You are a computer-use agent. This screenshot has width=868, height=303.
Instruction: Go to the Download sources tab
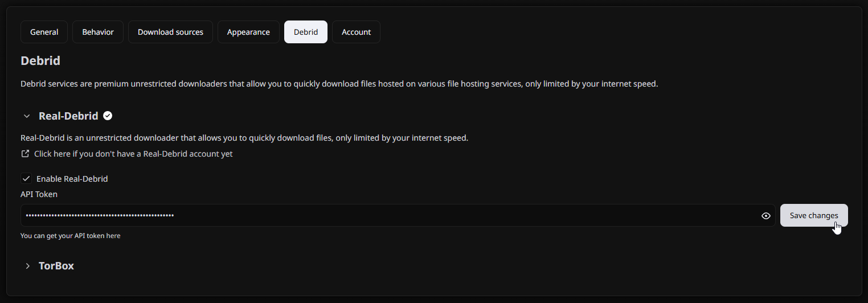(170, 32)
